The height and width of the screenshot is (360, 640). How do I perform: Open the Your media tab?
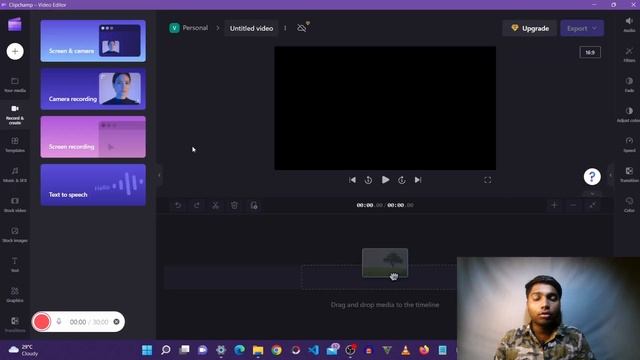pos(15,85)
